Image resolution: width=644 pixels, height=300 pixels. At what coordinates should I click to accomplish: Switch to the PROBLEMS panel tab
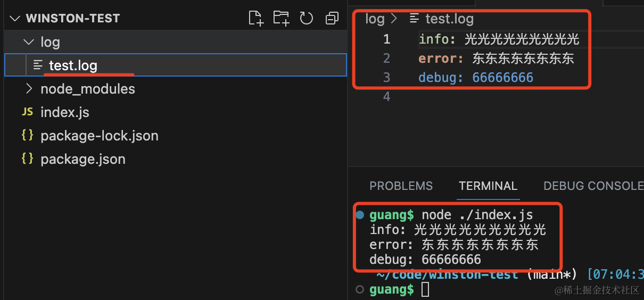(x=401, y=186)
